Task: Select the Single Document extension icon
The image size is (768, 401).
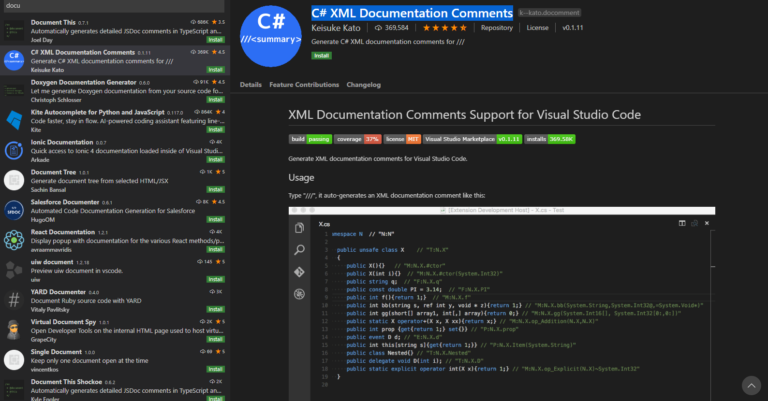Action: tap(14, 360)
